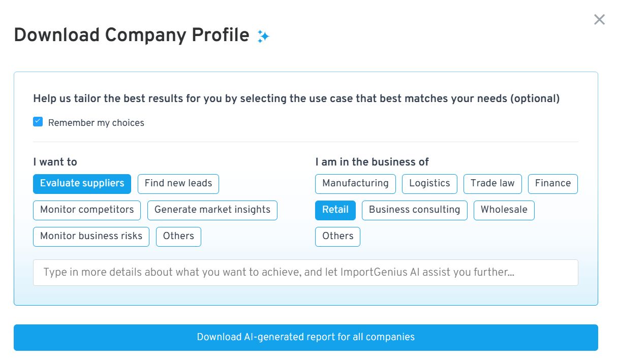Choose Logistics as business type
618x364 pixels.
coord(429,184)
